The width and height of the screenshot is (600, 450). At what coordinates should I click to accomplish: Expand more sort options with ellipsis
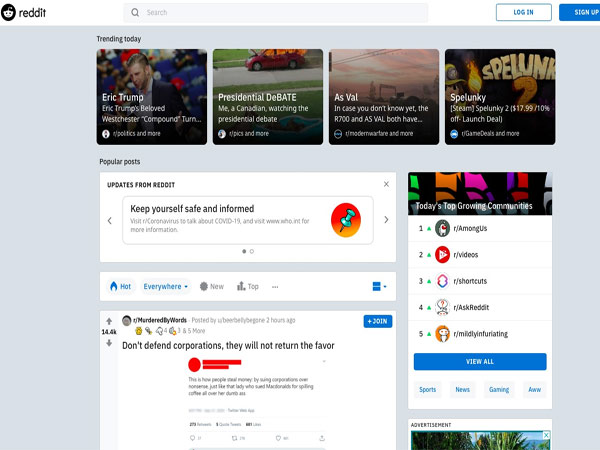[x=276, y=286]
